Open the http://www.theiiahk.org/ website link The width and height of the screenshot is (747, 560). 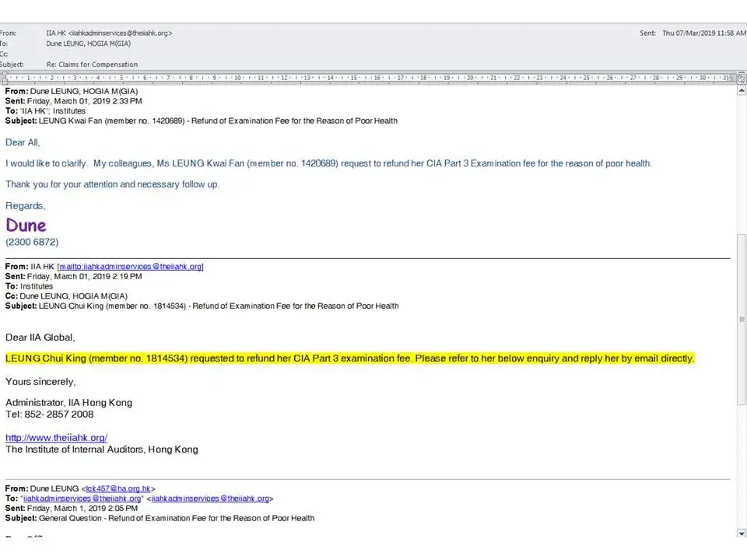56,438
